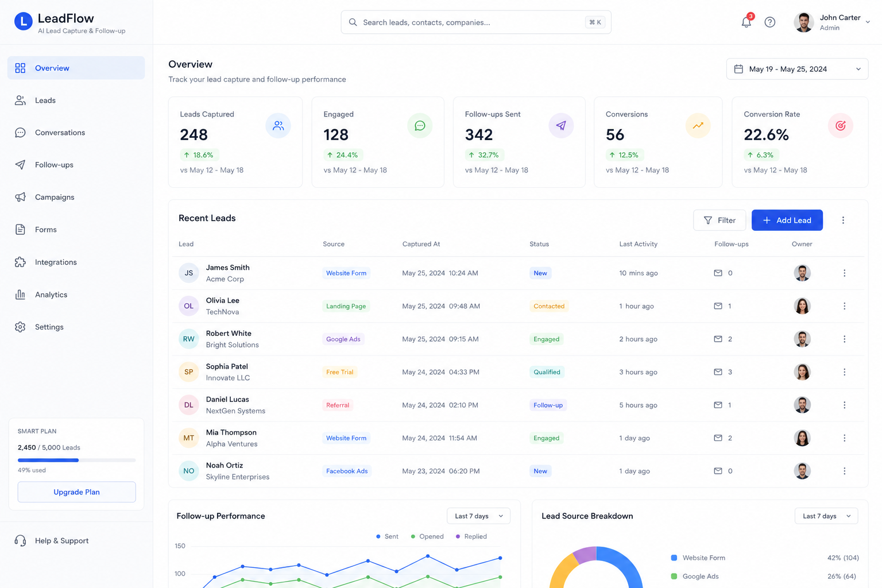Click the JS initials avatar
The width and height of the screenshot is (882, 588).
point(188,273)
